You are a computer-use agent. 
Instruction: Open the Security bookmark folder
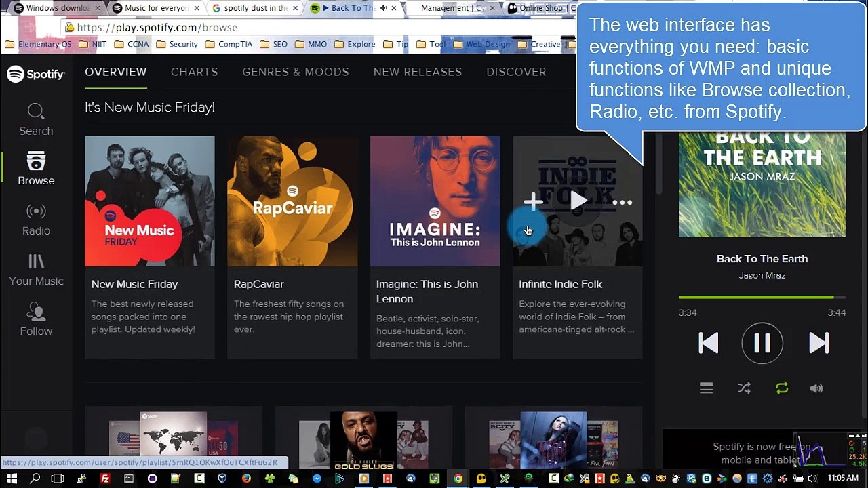click(x=177, y=44)
